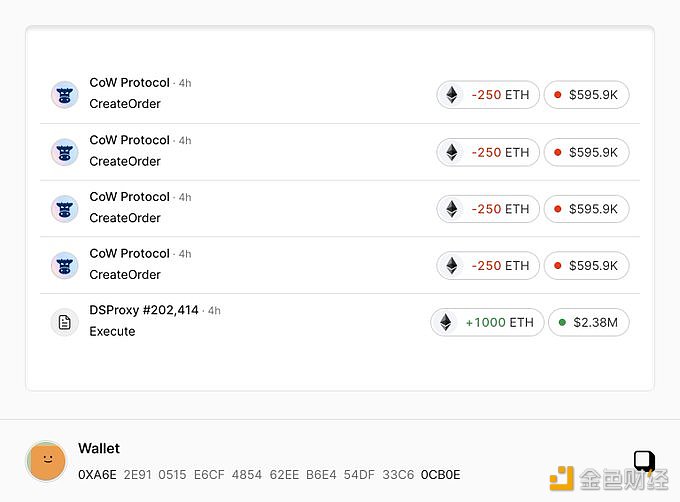Open the topmost CoW Protocol title
The height and width of the screenshot is (502, 680).
129,82
